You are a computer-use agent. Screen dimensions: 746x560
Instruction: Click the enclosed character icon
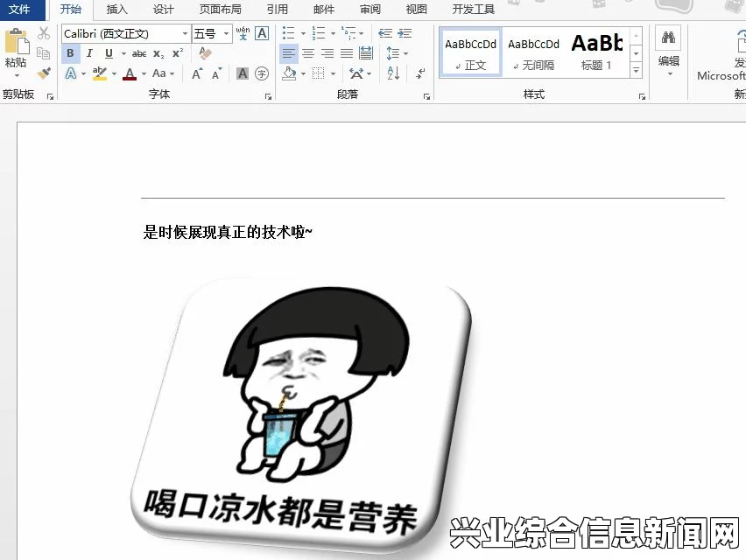[262, 73]
